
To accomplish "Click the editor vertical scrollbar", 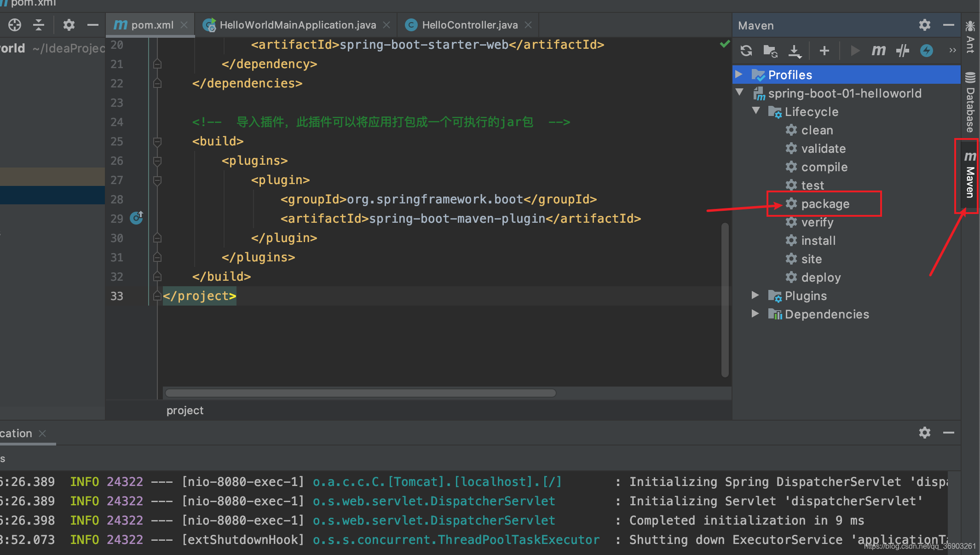I will [x=725, y=300].
